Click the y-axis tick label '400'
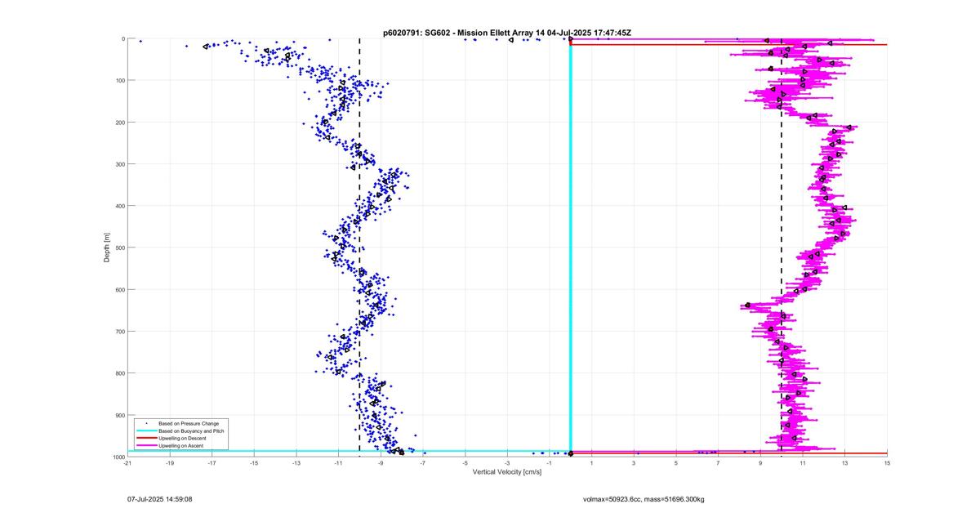Viewport: 980px width, 513px height. click(119, 205)
